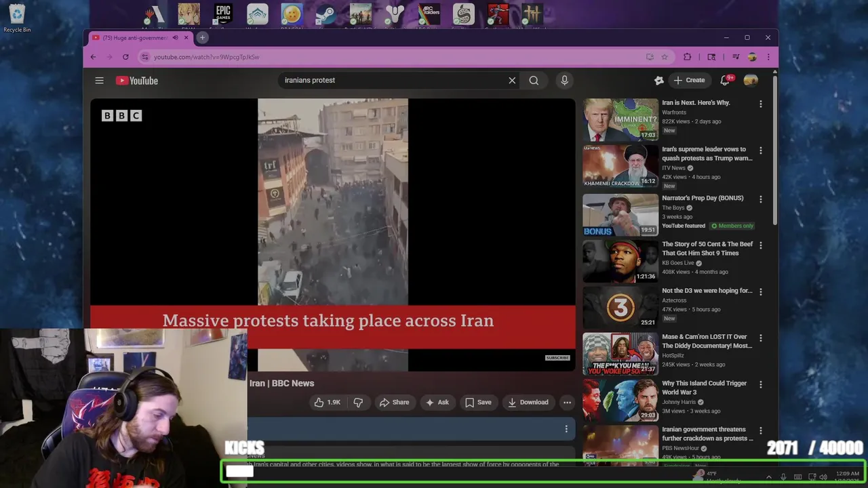Open options for 'Narrator's Prep Day (BONUS)'
Viewport: 868px width, 488px height.
[x=760, y=199]
